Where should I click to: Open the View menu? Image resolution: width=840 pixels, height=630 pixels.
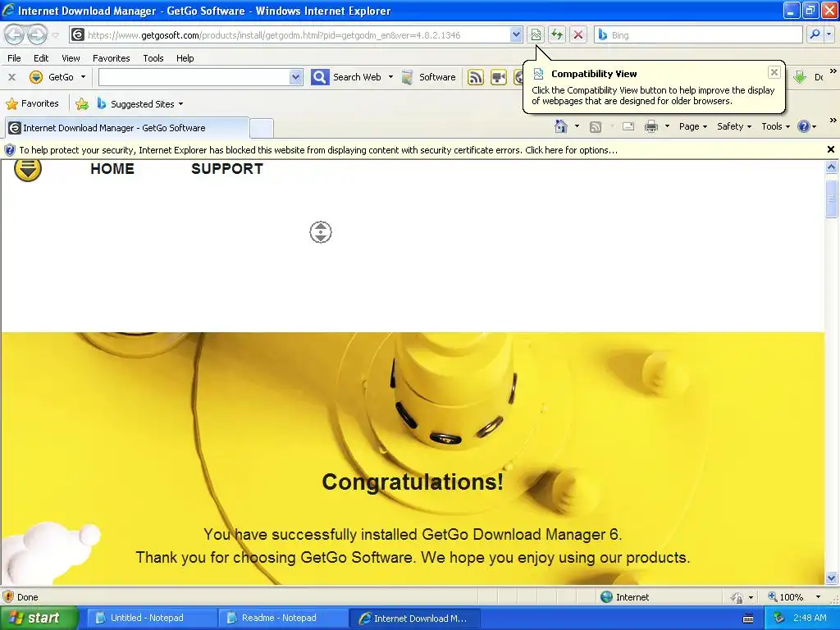tap(71, 58)
